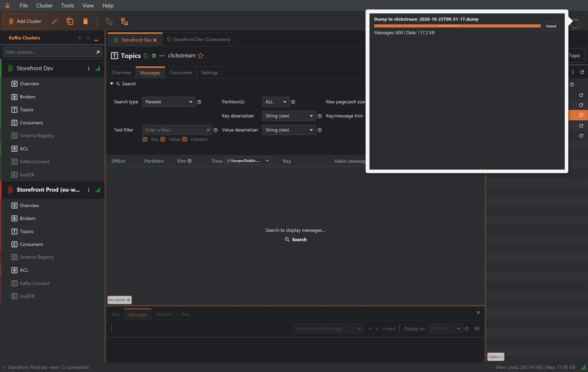This screenshot has width=588, height=372.
Task: Favorite the clickstream topic with the star
Action: (200, 56)
